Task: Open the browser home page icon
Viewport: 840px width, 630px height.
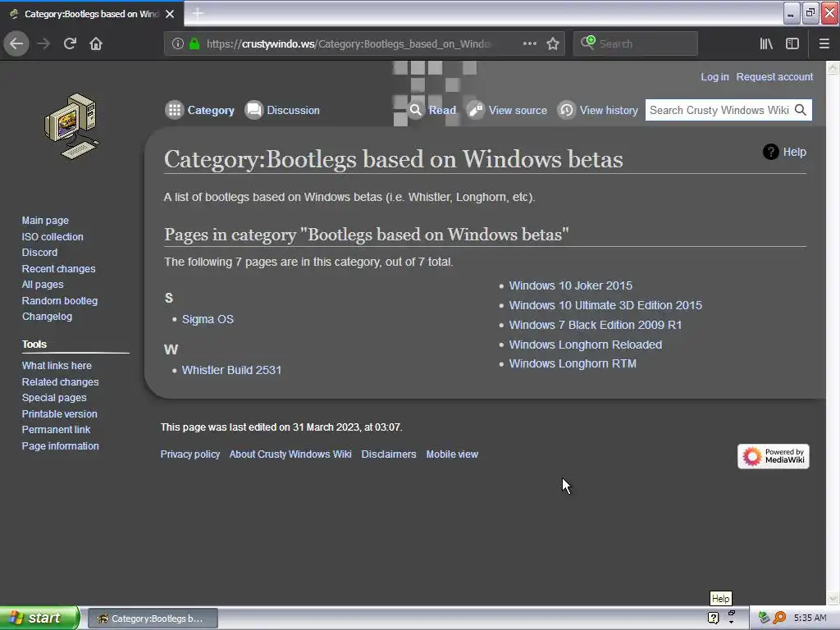Action: point(96,43)
